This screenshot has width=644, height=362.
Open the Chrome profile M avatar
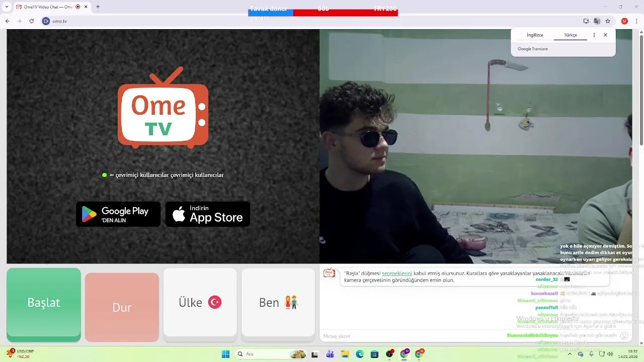[x=624, y=21]
